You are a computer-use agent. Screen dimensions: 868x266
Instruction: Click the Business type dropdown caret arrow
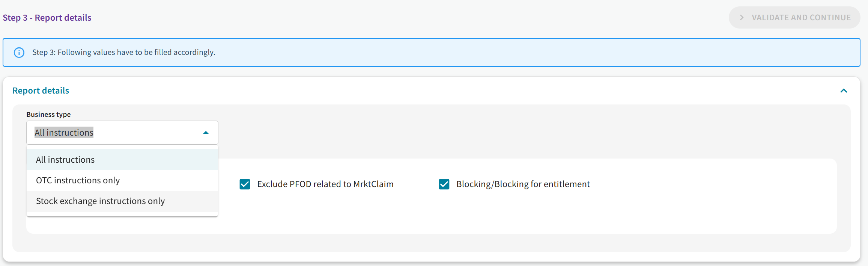point(206,133)
